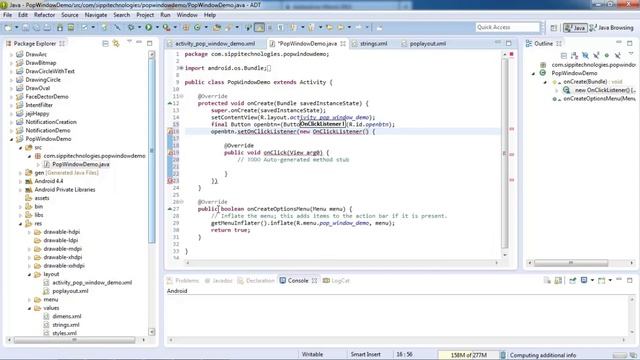
Task: Click the New file toolbar icon
Action: [x=8, y=27]
